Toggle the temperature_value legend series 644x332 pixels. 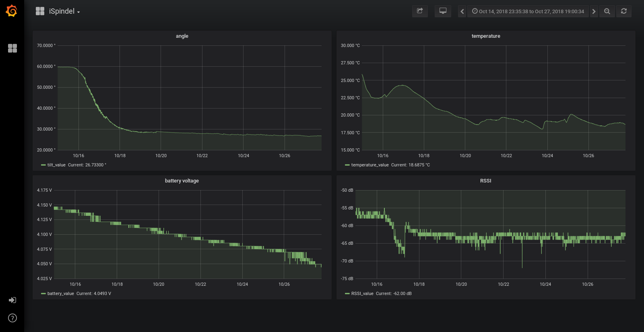click(370, 165)
